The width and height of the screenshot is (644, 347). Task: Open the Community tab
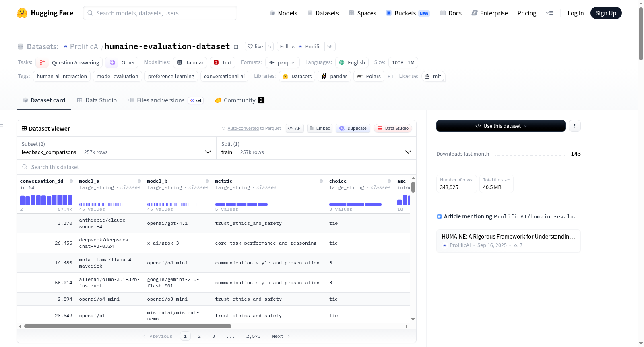[x=239, y=100]
